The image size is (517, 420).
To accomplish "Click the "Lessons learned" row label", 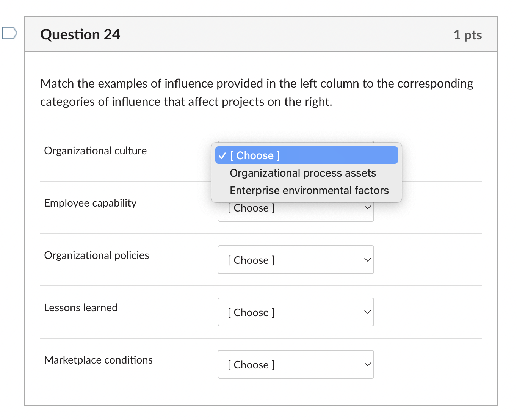I will (81, 308).
